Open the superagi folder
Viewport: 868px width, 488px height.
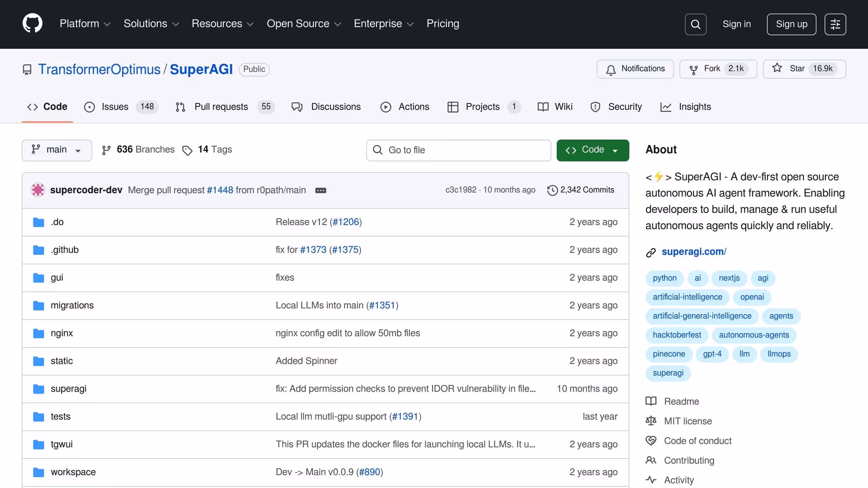68,388
